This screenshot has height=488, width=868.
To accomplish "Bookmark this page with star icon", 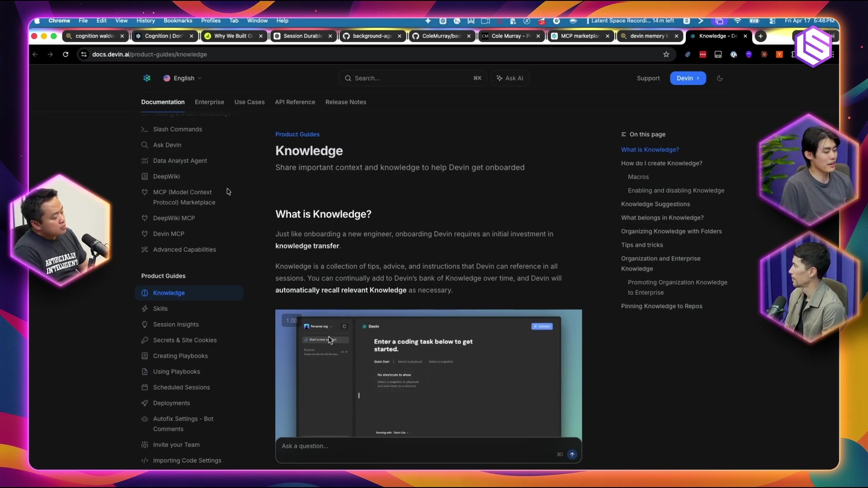I will [x=666, y=54].
